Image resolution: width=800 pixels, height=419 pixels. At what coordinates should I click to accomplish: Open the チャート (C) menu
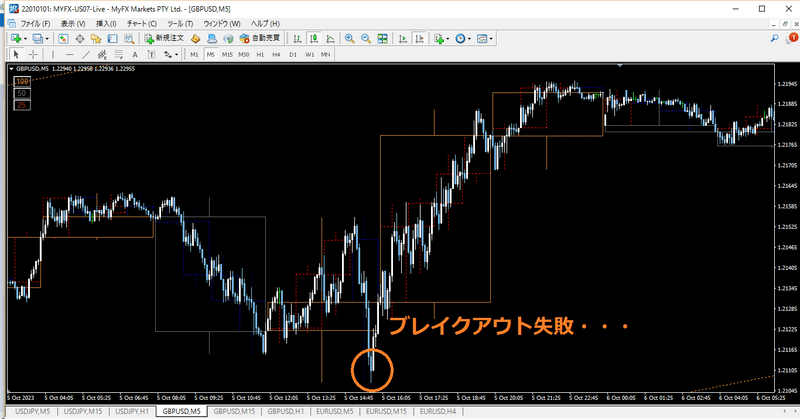click(x=142, y=23)
